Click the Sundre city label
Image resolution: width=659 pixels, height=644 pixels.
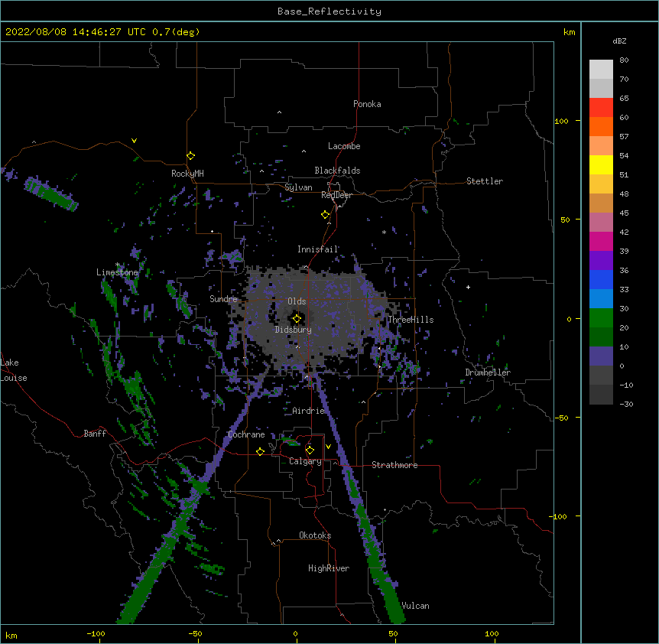(223, 299)
